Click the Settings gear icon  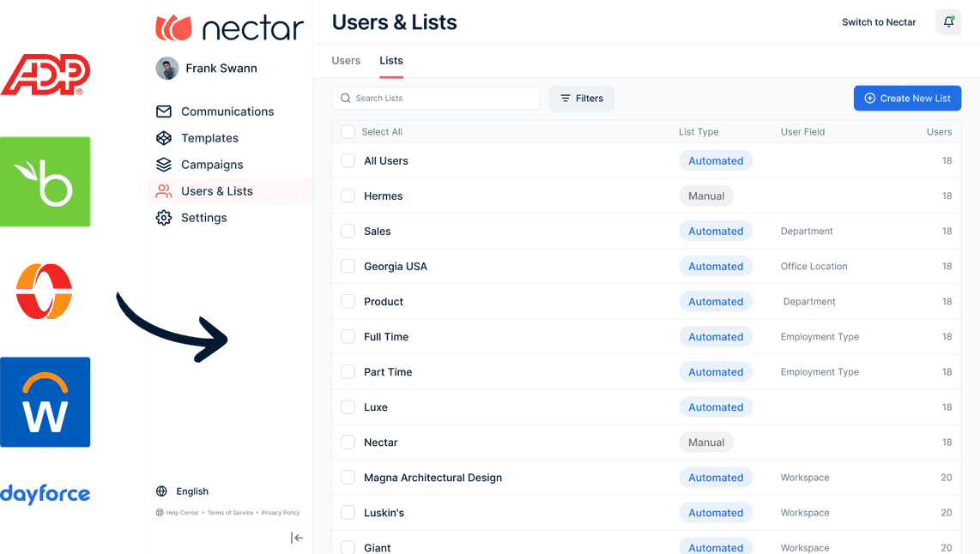[164, 217]
